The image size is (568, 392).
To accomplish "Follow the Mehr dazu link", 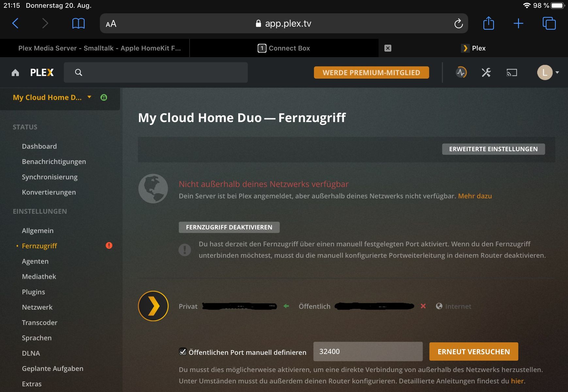I will [475, 196].
